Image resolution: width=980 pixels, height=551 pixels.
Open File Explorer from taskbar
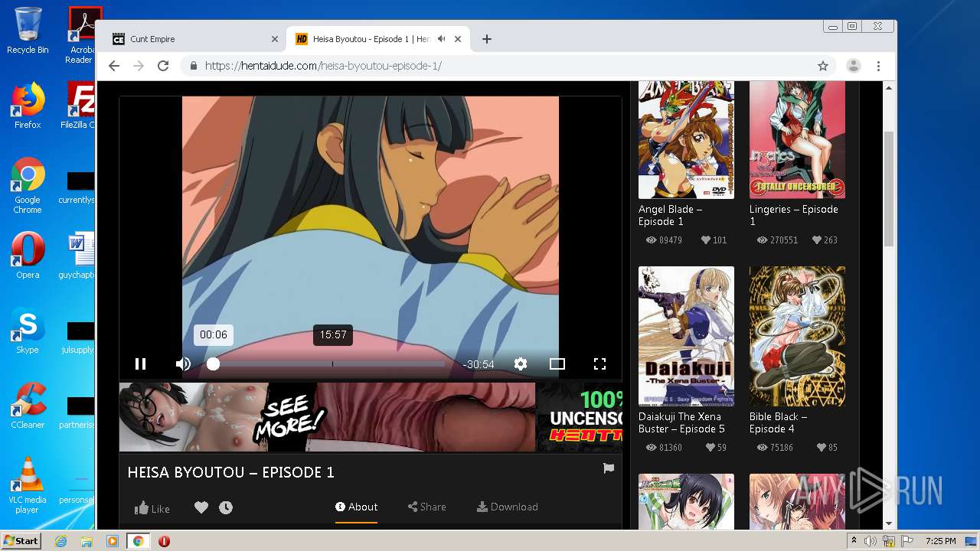coord(87,541)
